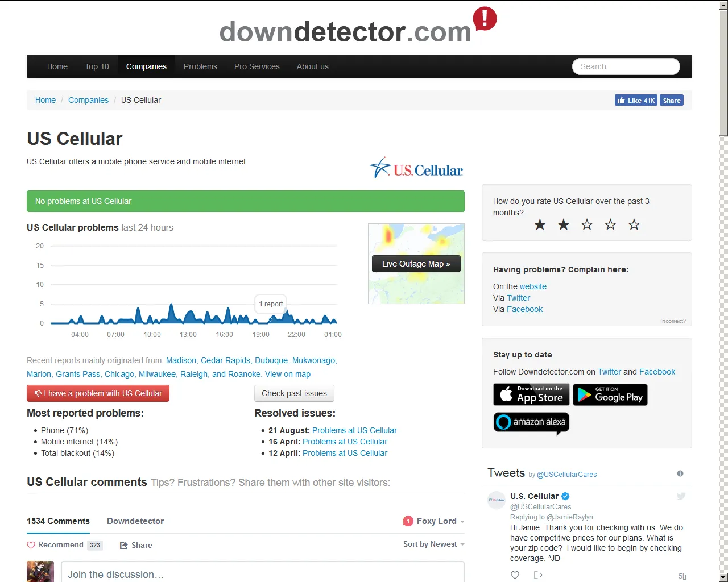
Task: Open the @USCellularCares handle link
Action: click(x=566, y=475)
